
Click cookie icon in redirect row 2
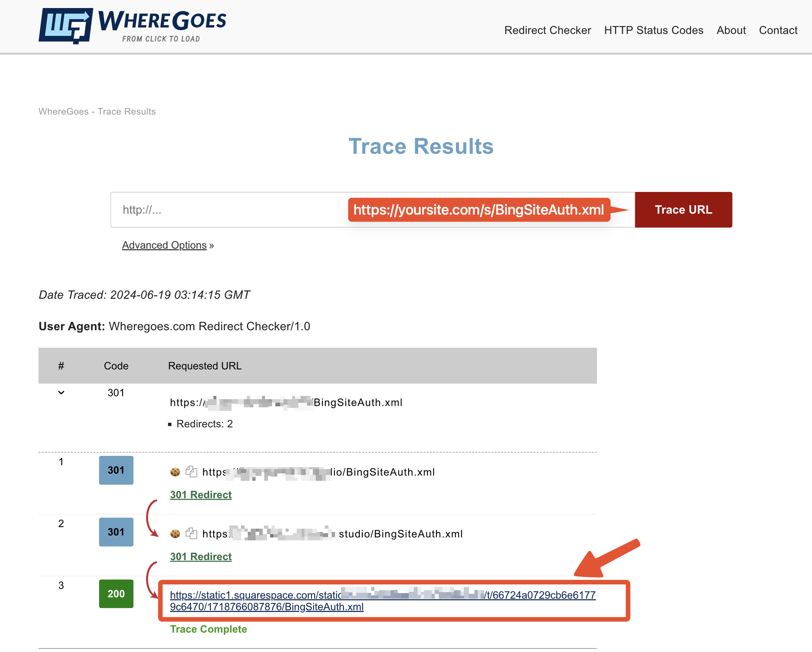tap(175, 533)
